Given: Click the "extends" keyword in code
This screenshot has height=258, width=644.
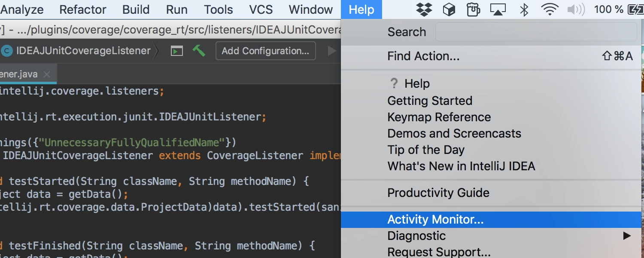Looking at the screenshot, I should 179,155.
